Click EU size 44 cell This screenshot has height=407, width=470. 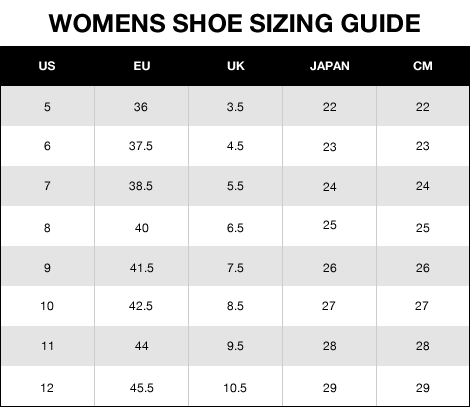(142, 346)
